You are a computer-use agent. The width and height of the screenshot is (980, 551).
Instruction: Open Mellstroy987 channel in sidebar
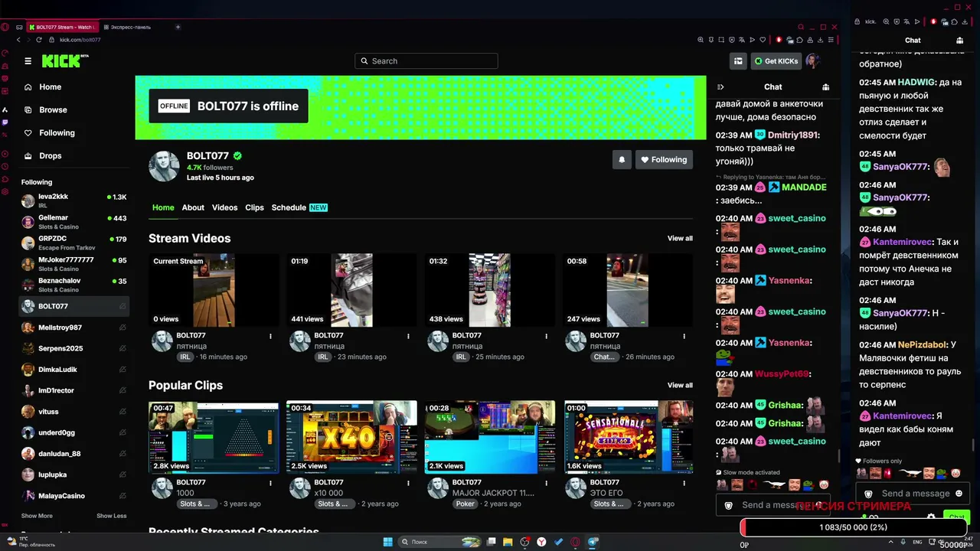(x=74, y=328)
